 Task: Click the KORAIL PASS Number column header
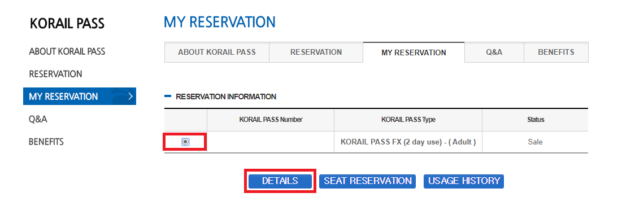click(271, 120)
